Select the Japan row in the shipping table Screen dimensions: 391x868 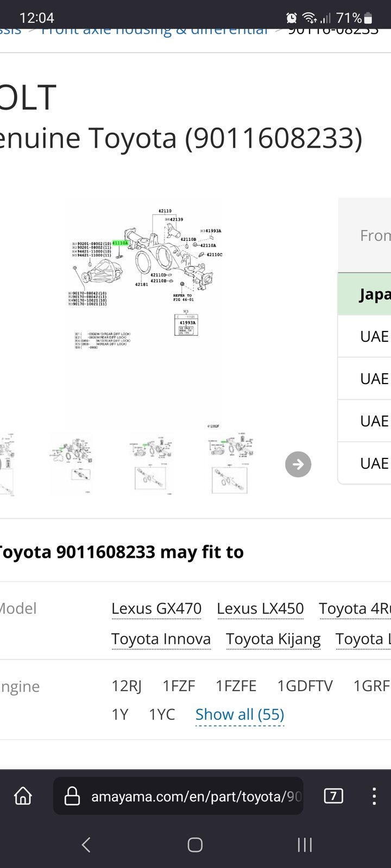coord(364,295)
